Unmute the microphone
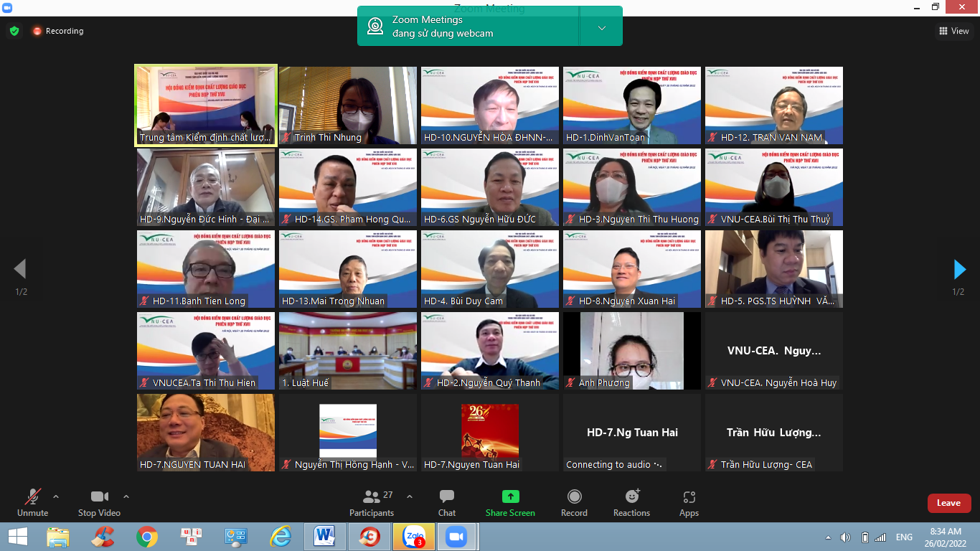The image size is (980, 551). point(32,502)
